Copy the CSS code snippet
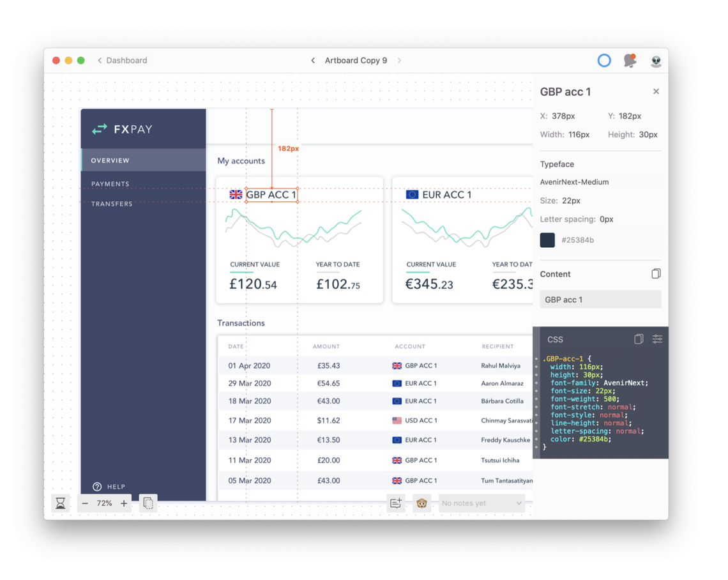 pyautogui.click(x=639, y=339)
